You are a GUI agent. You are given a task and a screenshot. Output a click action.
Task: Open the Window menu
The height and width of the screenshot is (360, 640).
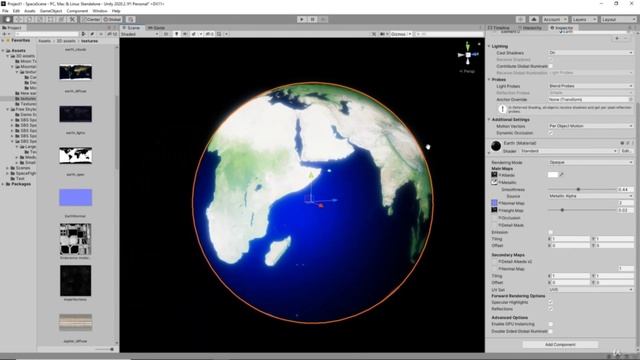(x=100, y=11)
